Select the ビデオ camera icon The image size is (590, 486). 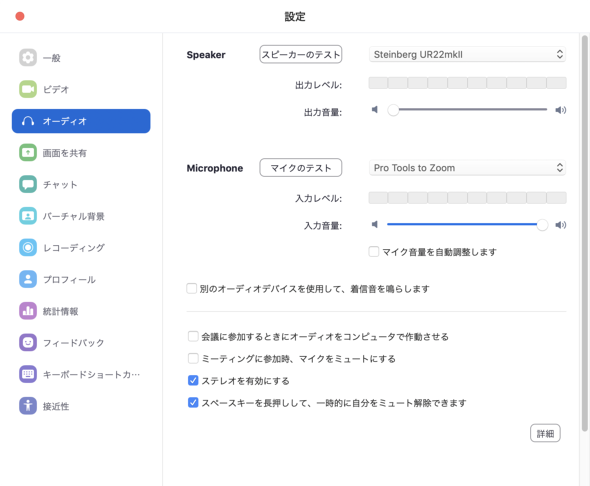pyautogui.click(x=28, y=89)
